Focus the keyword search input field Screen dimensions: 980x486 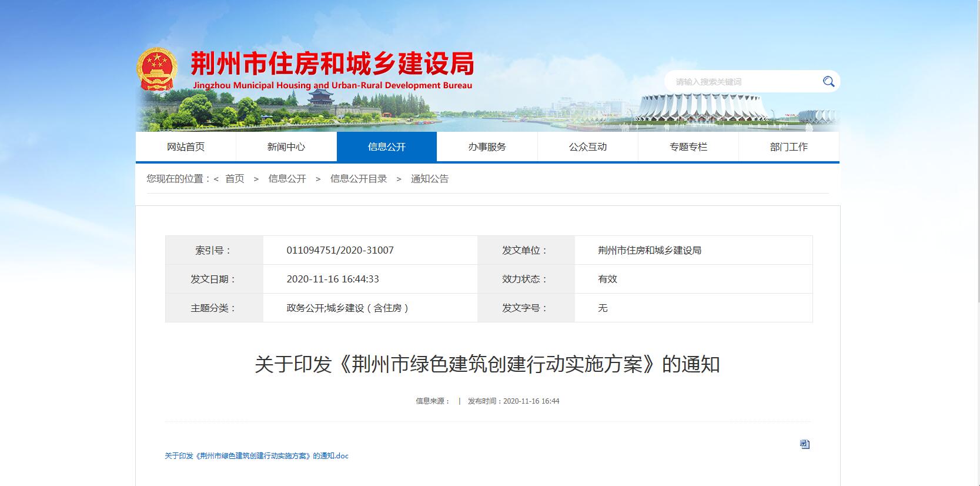(x=744, y=82)
